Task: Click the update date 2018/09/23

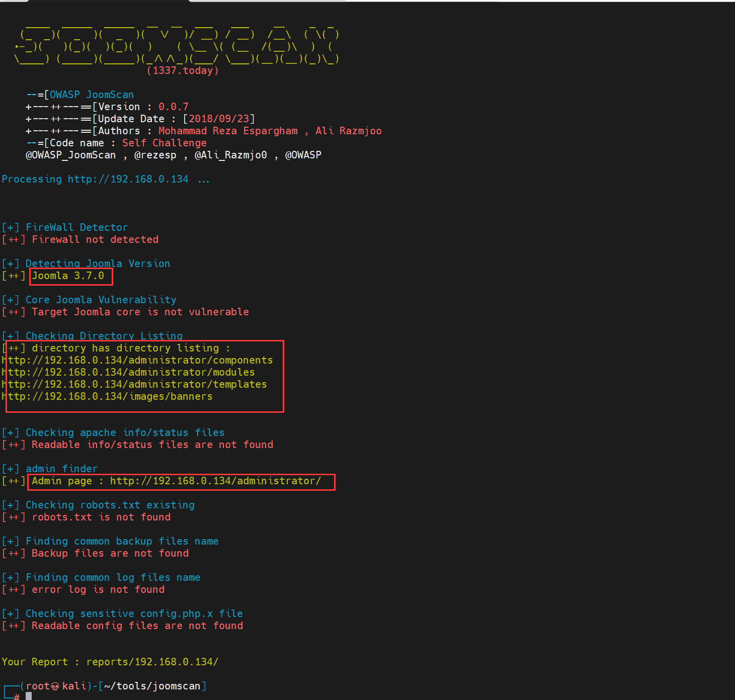Action: [x=219, y=119]
